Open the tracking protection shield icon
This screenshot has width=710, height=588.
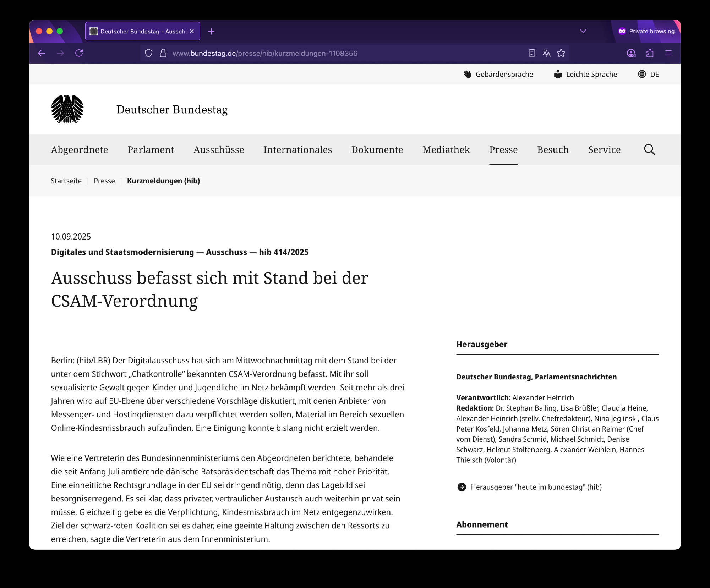point(149,53)
